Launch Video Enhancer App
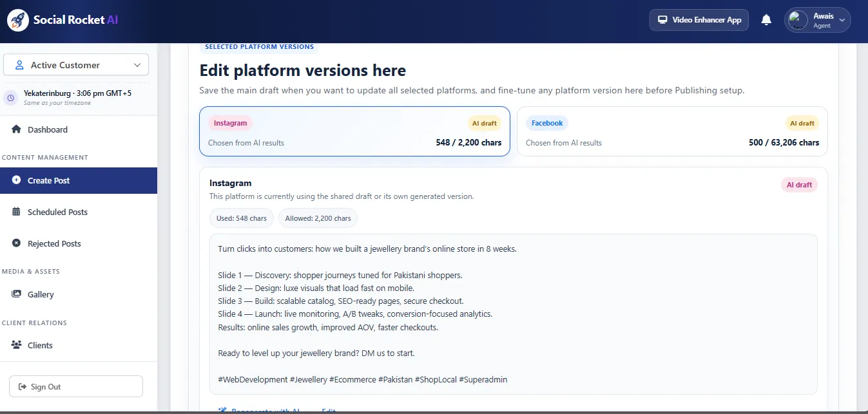This screenshot has width=868, height=414. pos(699,20)
